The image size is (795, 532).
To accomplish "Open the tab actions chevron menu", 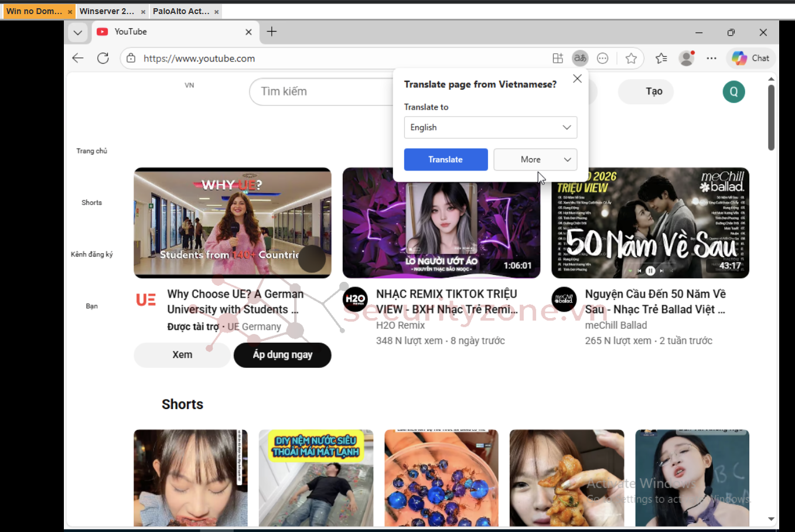I will point(78,32).
